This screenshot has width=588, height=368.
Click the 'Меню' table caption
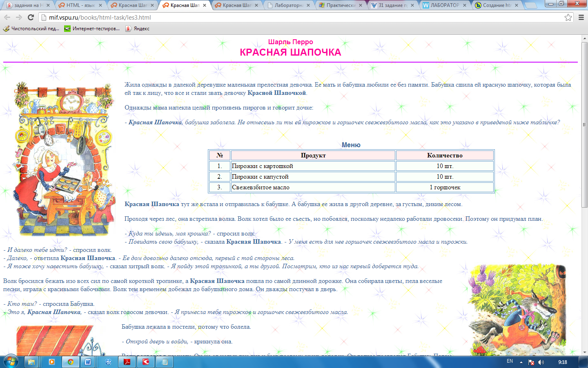click(351, 145)
